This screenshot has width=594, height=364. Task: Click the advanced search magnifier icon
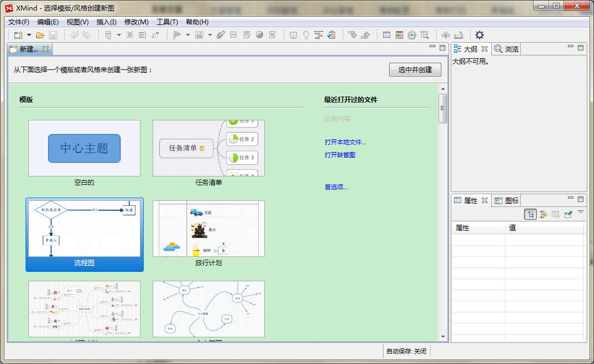pos(425,35)
